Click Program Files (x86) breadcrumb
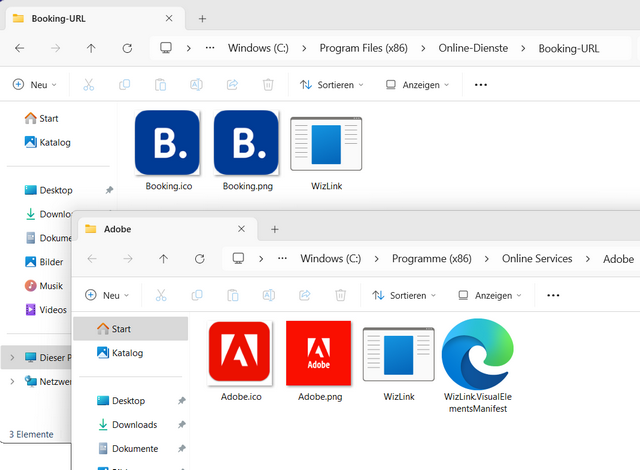The image size is (640, 470). [x=363, y=48]
